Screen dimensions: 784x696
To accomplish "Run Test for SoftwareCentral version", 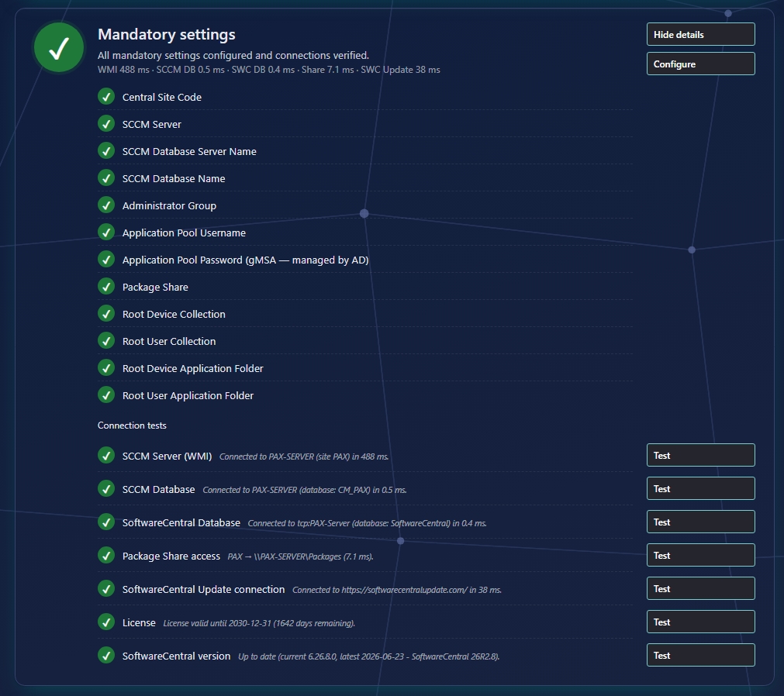I will (x=700, y=655).
